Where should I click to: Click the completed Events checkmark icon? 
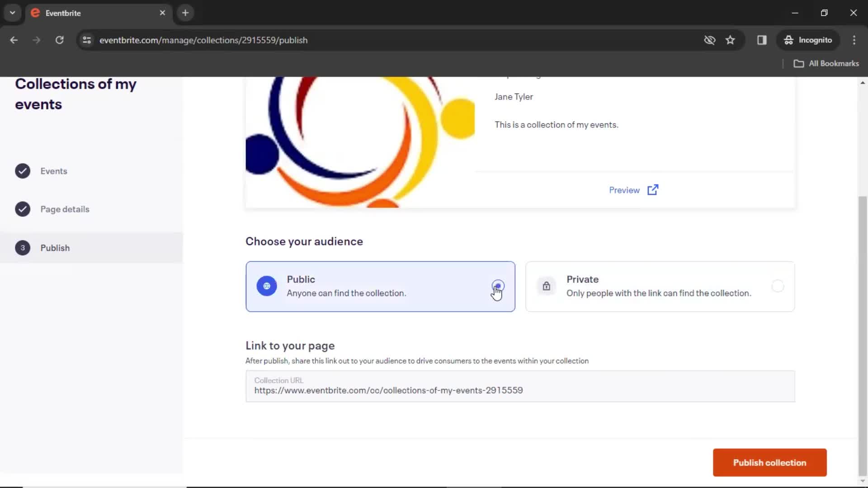point(23,171)
